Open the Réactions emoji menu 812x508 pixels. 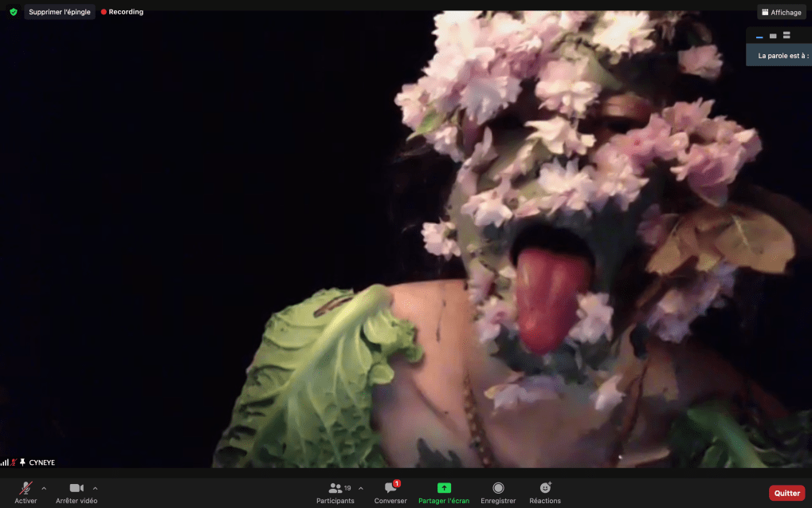pyautogui.click(x=545, y=488)
